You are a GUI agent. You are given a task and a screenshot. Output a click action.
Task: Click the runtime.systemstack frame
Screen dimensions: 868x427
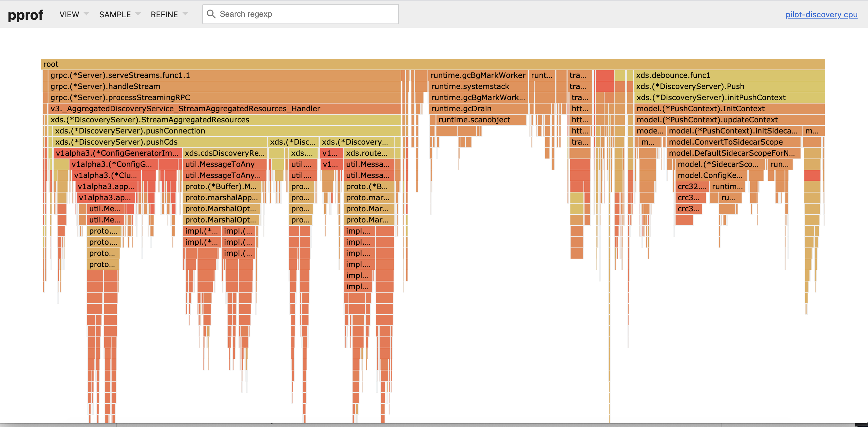click(479, 86)
